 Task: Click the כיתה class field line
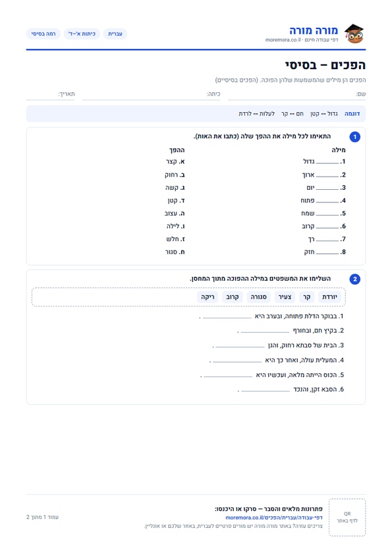click(151, 94)
